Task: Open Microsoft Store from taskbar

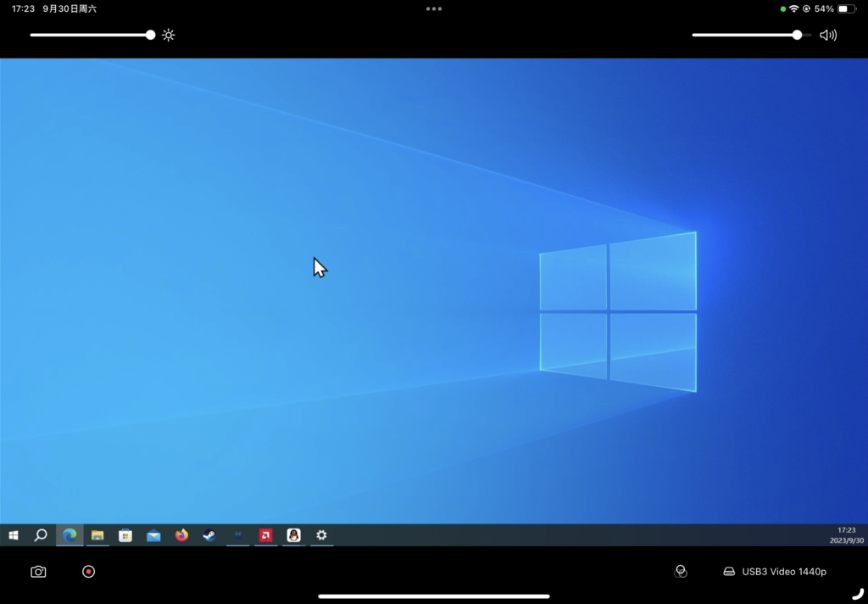Action: [x=125, y=535]
